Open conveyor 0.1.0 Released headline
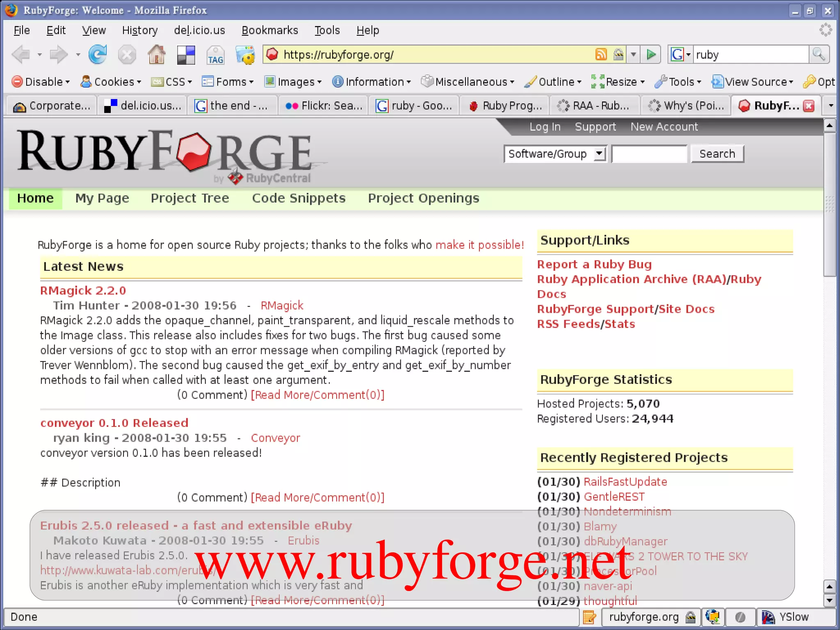 (114, 423)
